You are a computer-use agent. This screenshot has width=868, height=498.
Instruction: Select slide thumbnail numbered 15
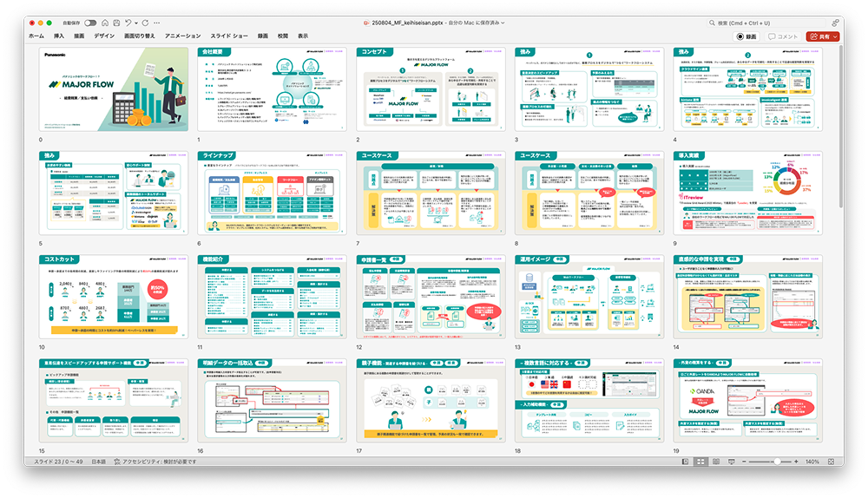(x=114, y=401)
